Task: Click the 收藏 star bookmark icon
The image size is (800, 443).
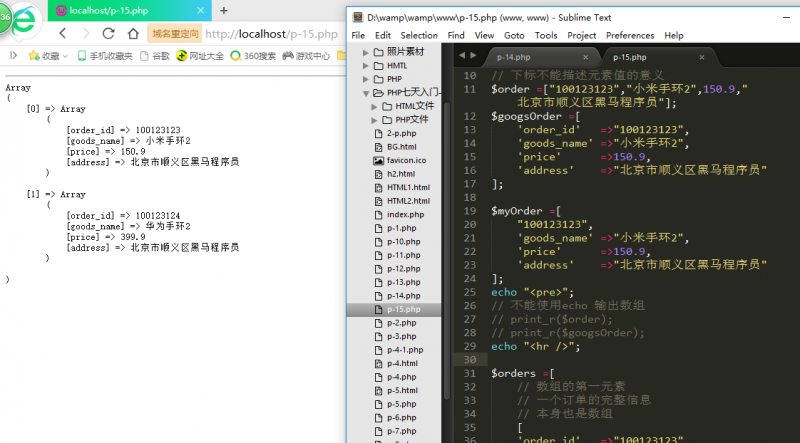Action: pyautogui.click(x=33, y=56)
